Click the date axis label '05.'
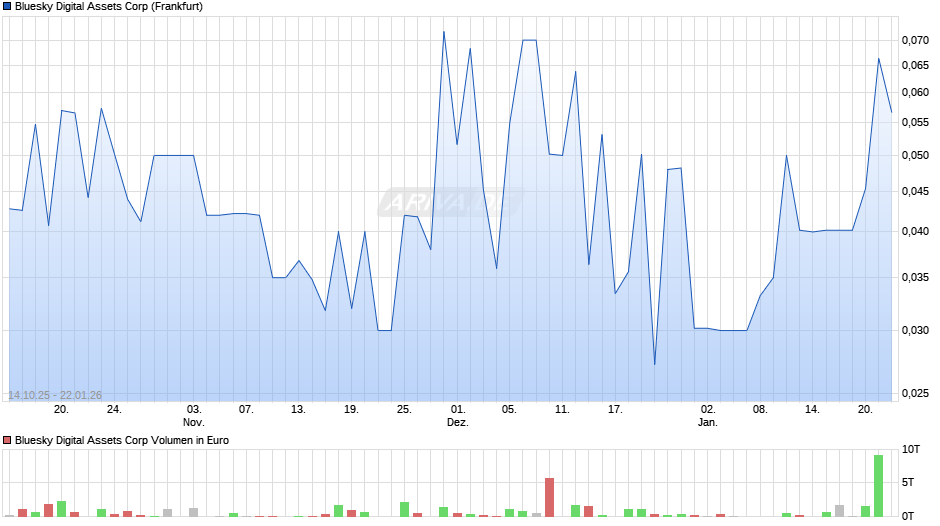This screenshot has width=940, height=526. coord(509,410)
